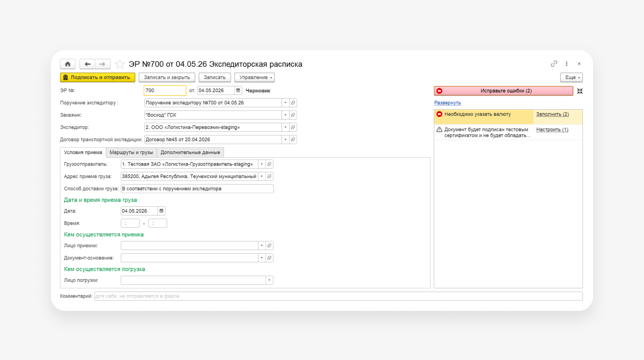The image size is (644, 360).
Task: Open the three-dot window menu
Action: coord(566,64)
